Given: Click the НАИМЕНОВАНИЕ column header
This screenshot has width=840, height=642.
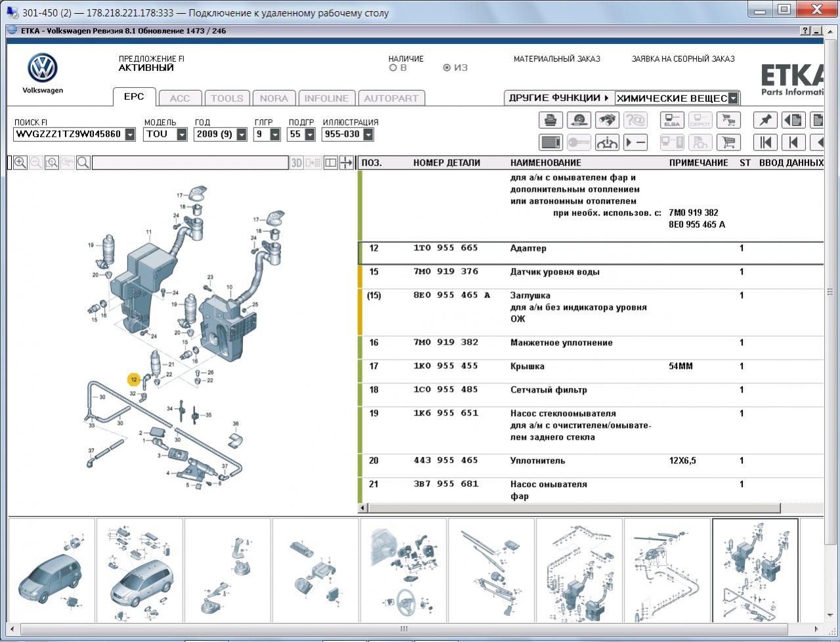Looking at the screenshot, I should (546, 163).
